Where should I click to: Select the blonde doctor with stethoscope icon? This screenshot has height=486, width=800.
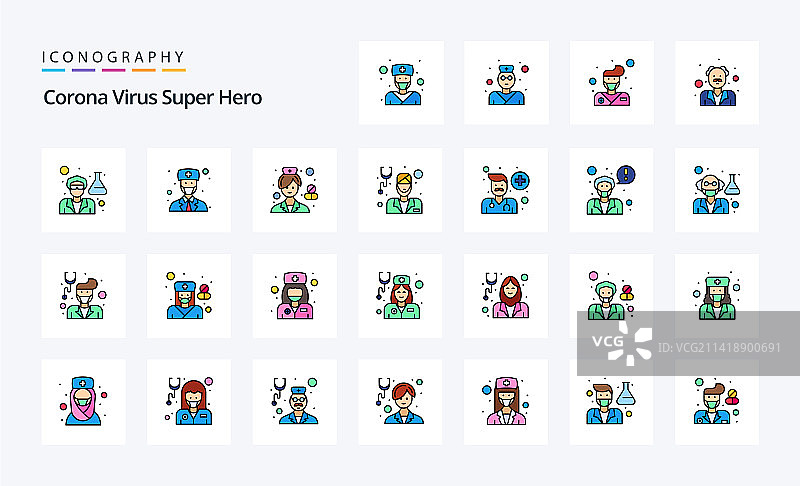(x=401, y=190)
